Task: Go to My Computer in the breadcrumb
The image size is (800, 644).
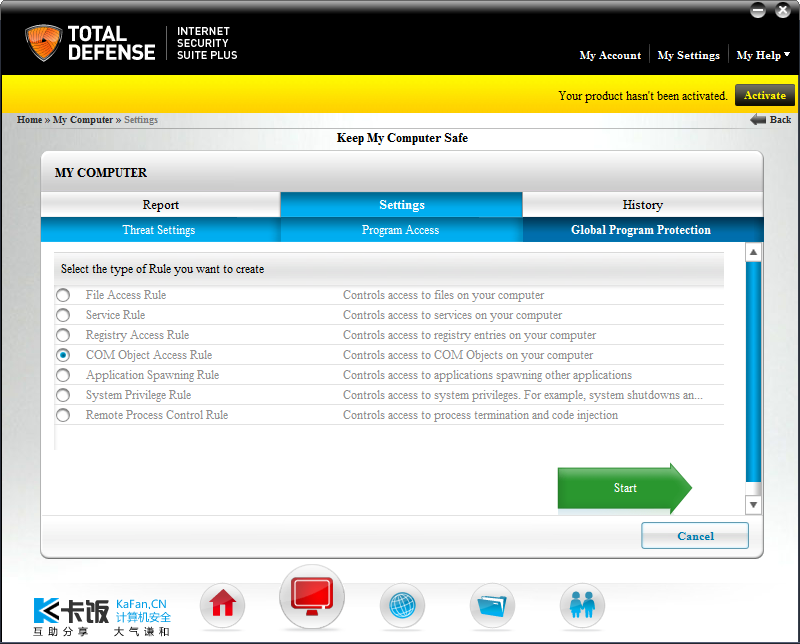Action: [83, 119]
